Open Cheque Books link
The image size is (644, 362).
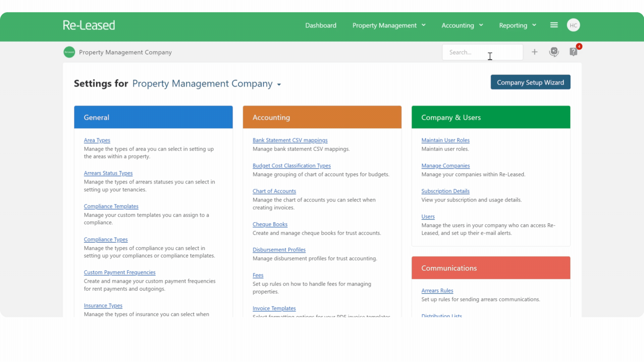[270, 224]
